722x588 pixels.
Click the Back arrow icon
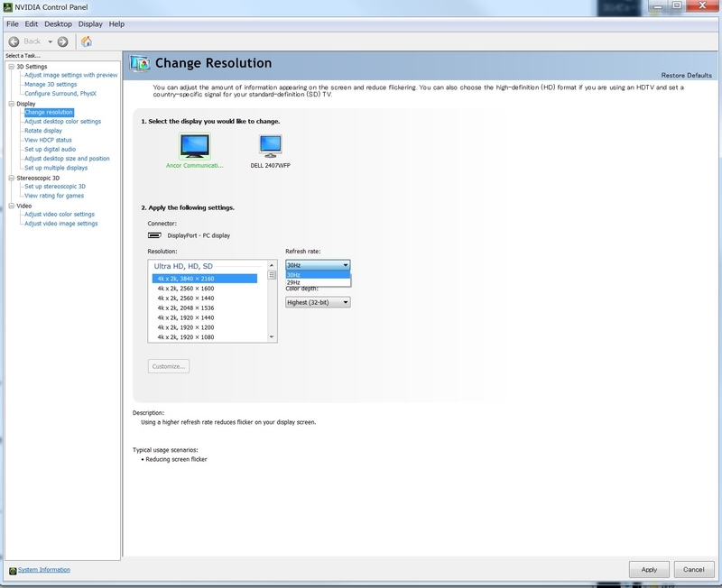14,41
